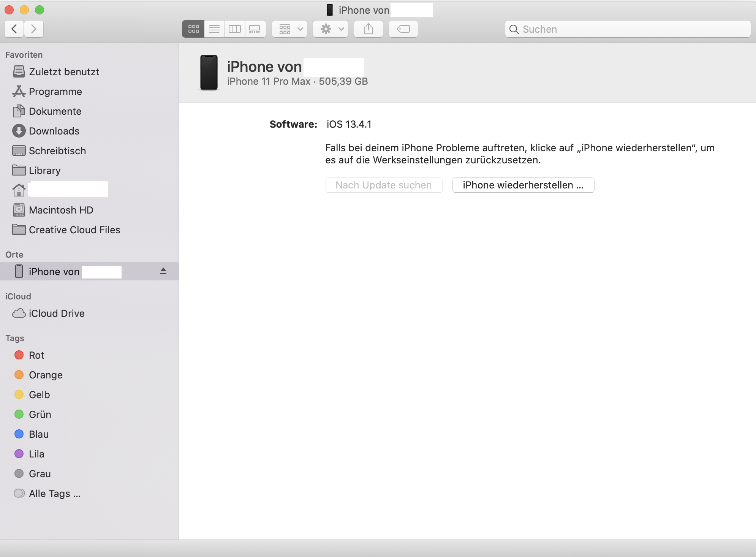Click the Edit Tags toolbar icon

point(403,29)
